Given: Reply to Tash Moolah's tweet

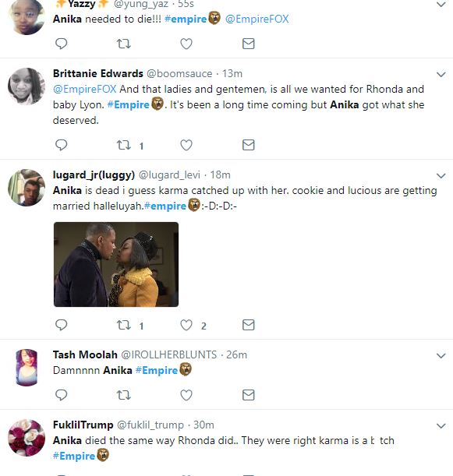Looking at the screenshot, I should pos(61,395).
